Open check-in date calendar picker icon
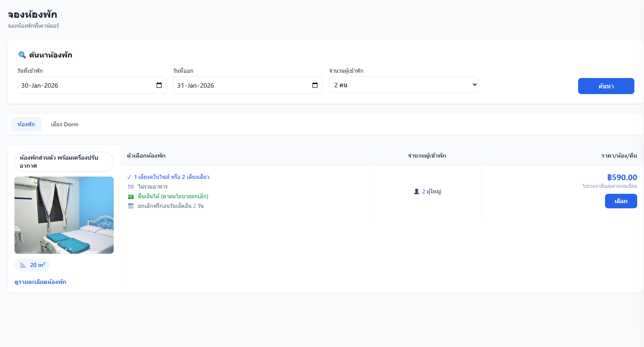 [x=159, y=85]
